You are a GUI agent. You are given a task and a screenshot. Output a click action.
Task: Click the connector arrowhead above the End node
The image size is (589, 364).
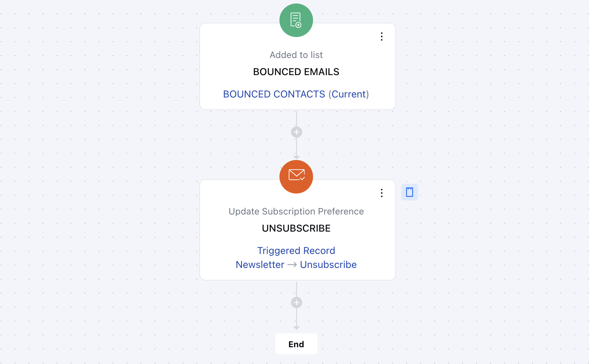pyautogui.click(x=297, y=328)
